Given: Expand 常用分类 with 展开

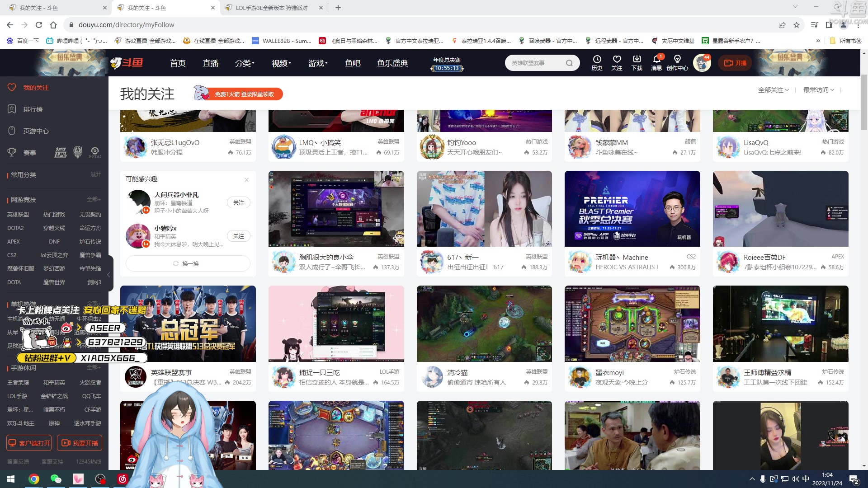Looking at the screenshot, I should pos(96,174).
